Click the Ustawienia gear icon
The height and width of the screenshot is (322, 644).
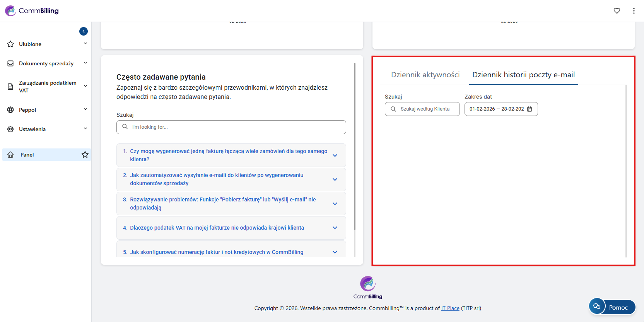[10, 129]
